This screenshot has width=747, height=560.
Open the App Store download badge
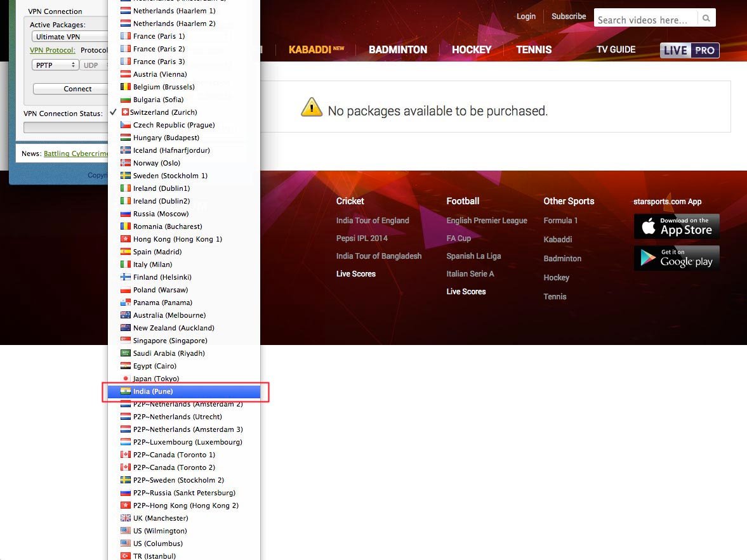677,226
